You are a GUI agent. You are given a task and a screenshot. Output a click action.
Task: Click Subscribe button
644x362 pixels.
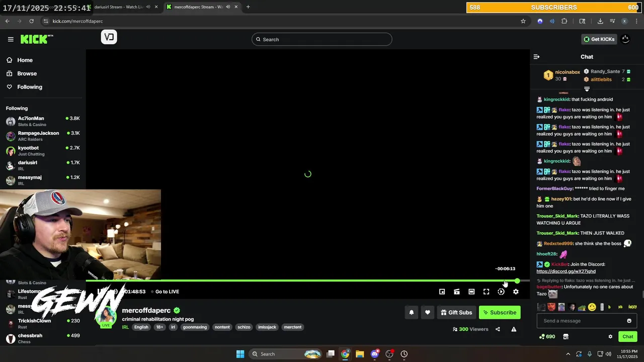[500, 312]
